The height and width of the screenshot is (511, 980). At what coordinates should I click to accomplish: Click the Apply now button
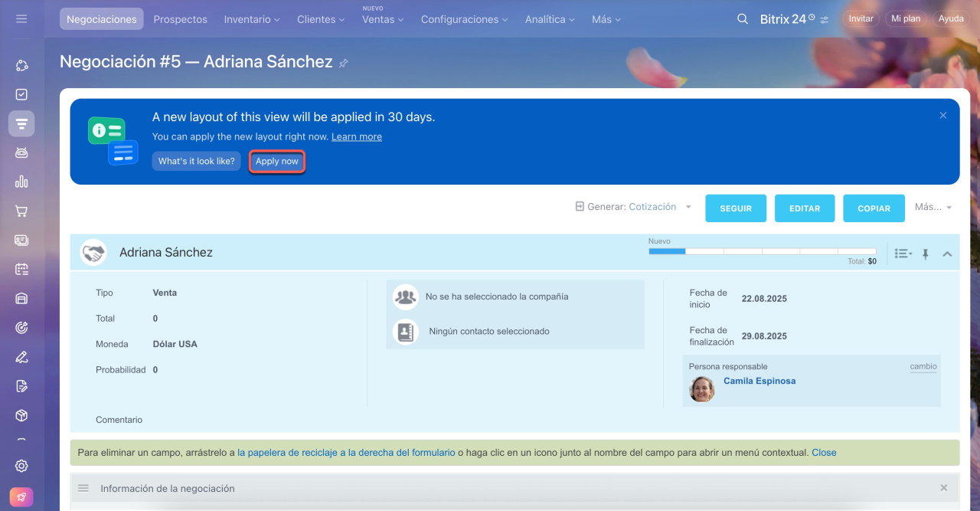(277, 162)
